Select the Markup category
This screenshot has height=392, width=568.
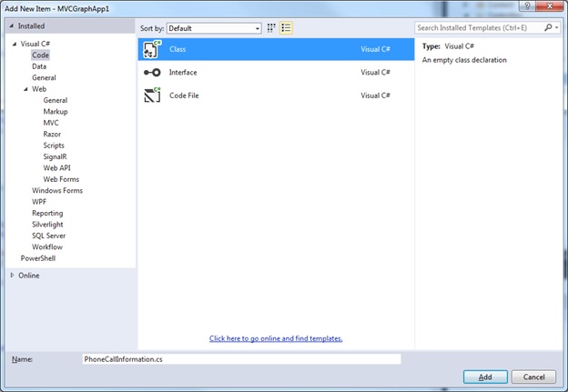point(56,112)
